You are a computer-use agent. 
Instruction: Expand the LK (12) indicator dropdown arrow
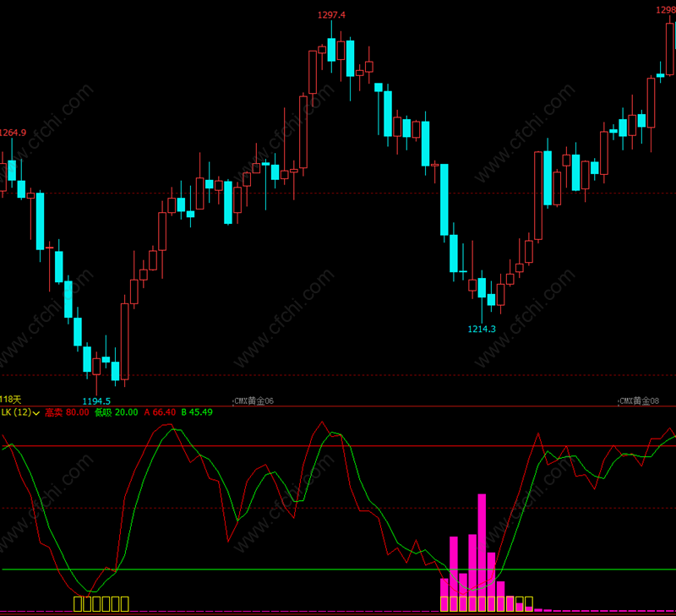pyautogui.click(x=36, y=413)
